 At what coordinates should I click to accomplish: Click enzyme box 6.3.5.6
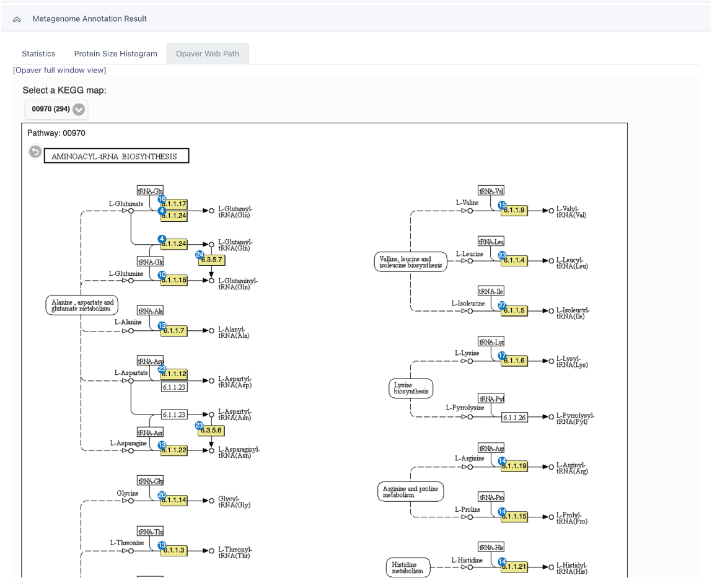tap(211, 431)
